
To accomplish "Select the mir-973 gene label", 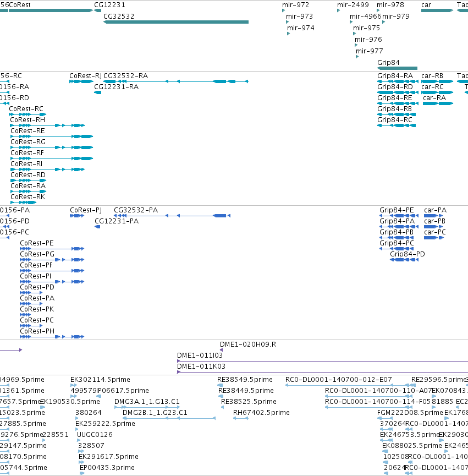I will tap(299, 17).
